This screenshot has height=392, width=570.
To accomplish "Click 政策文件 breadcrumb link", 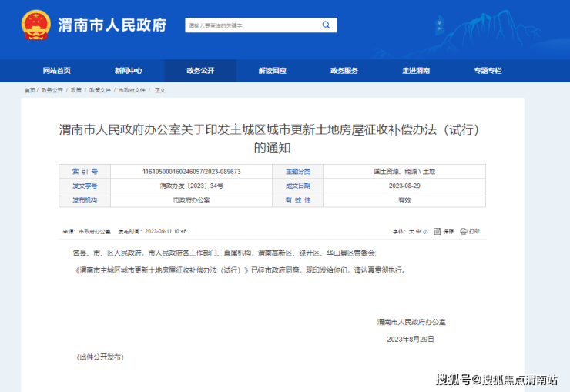I will point(100,90).
